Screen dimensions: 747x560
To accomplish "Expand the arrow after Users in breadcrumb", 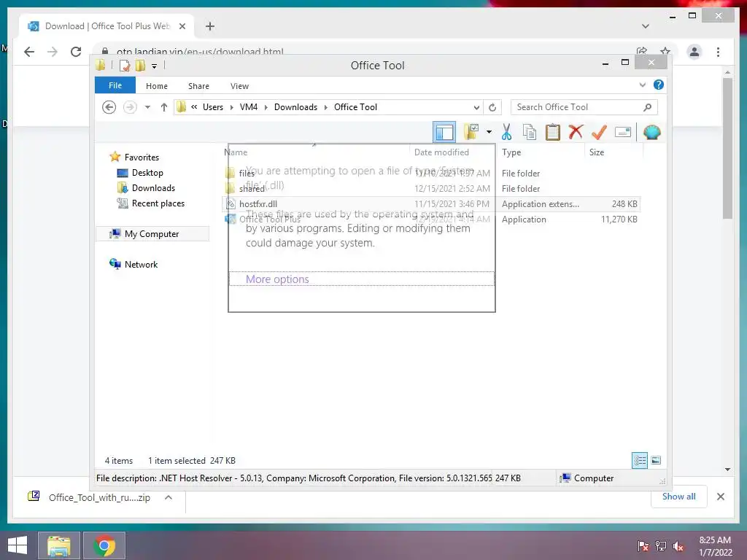I will coord(231,107).
